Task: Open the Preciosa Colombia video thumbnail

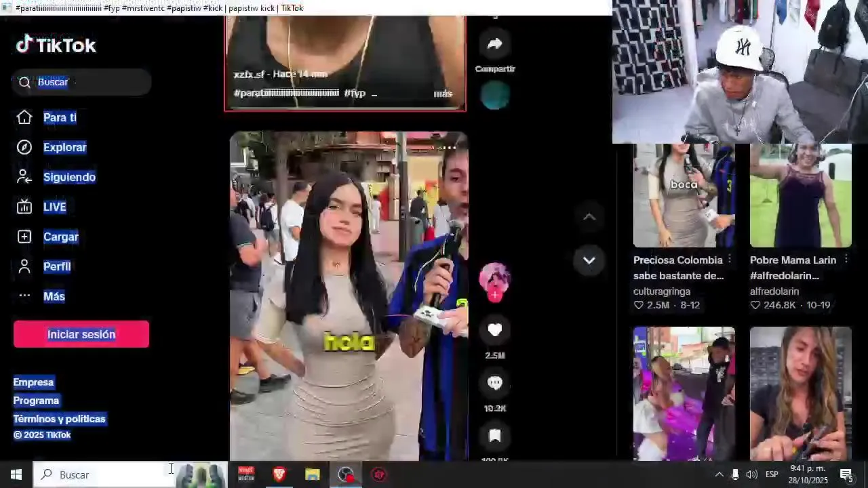Action: tap(684, 195)
